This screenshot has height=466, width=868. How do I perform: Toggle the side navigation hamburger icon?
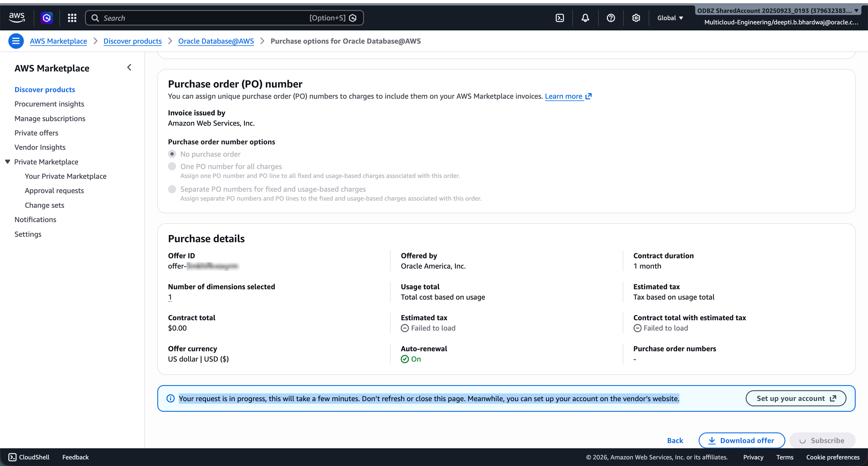coord(16,41)
